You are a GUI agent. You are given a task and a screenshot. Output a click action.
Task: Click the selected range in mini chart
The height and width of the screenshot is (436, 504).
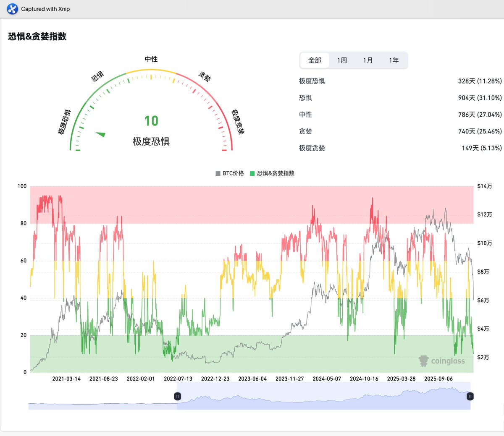[x=324, y=396]
